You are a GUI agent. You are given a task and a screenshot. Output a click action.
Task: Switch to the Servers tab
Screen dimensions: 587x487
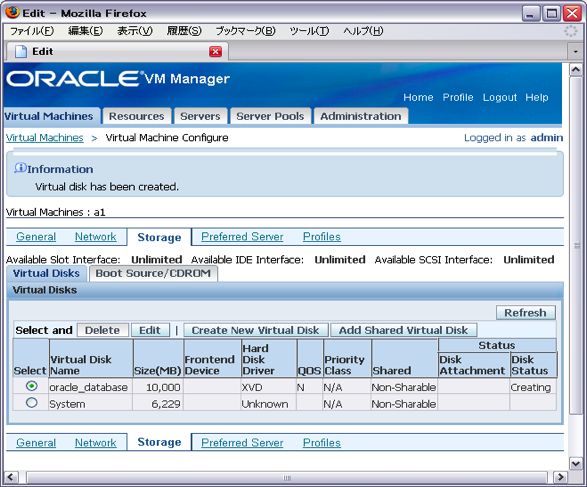pyautogui.click(x=200, y=116)
